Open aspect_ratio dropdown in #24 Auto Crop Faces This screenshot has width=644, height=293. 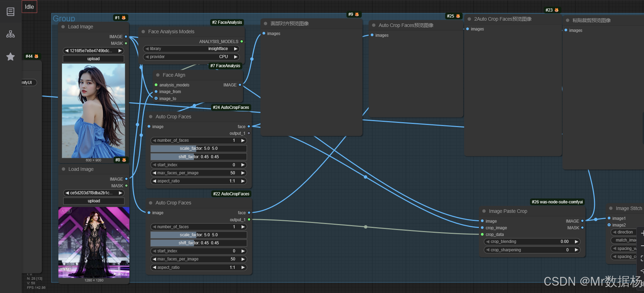click(x=198, y=181)
